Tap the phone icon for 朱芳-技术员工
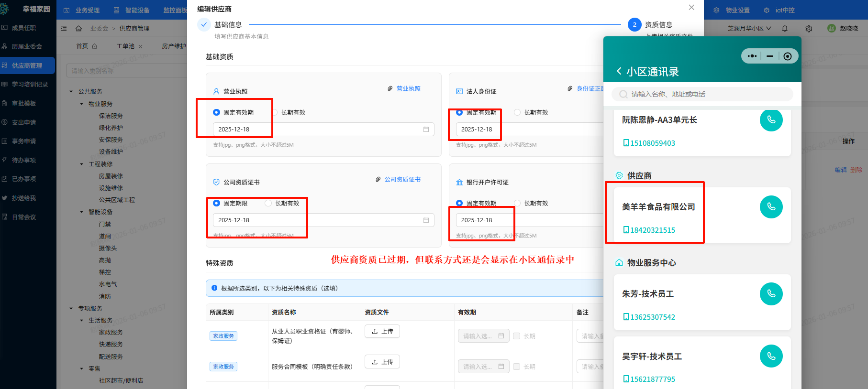 (771, 294)
